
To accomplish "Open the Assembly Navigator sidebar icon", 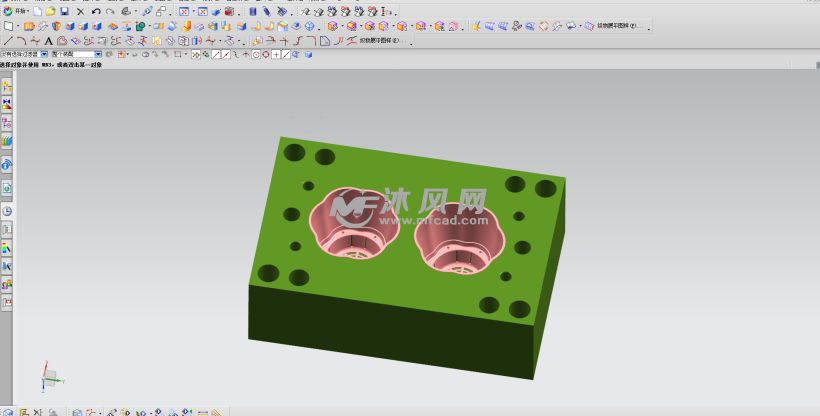I will point(7,103).
